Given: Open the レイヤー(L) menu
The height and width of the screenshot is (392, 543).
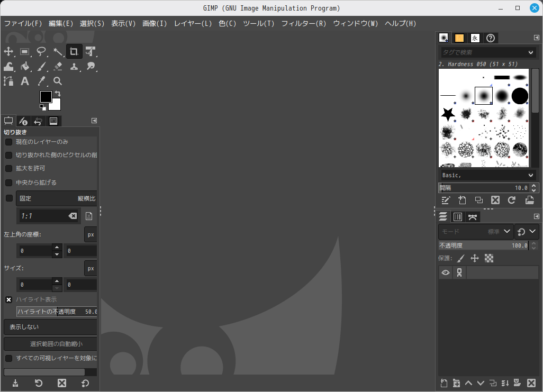Looking at the screenshot, I should (x=193, y=24).
